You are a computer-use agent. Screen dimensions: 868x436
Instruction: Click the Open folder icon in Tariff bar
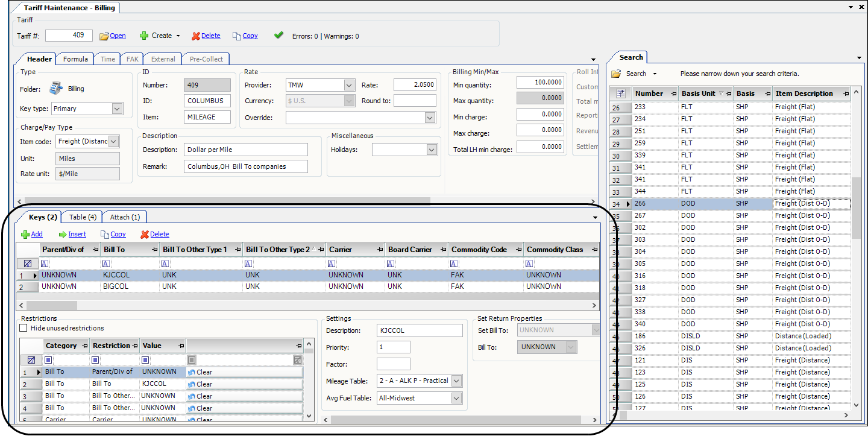click(x=104, y=36)
